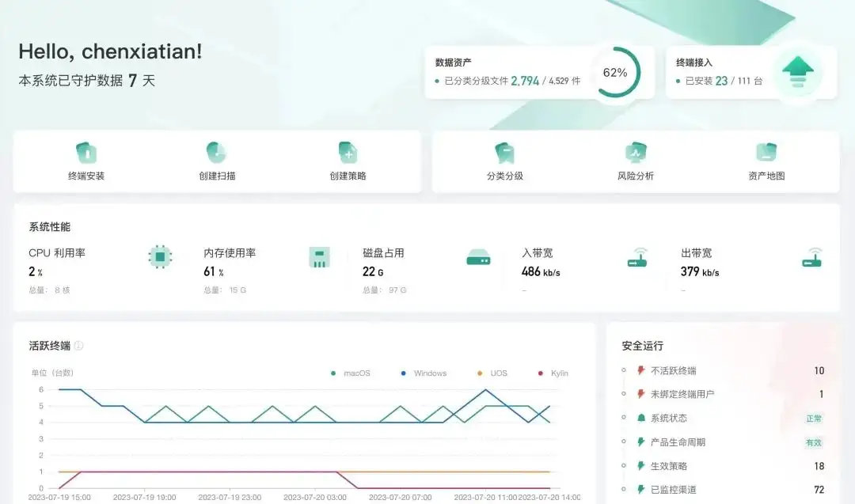The image size is (855, 504).
Task: Click the disk usage drive icon
Action: point(478,257)
